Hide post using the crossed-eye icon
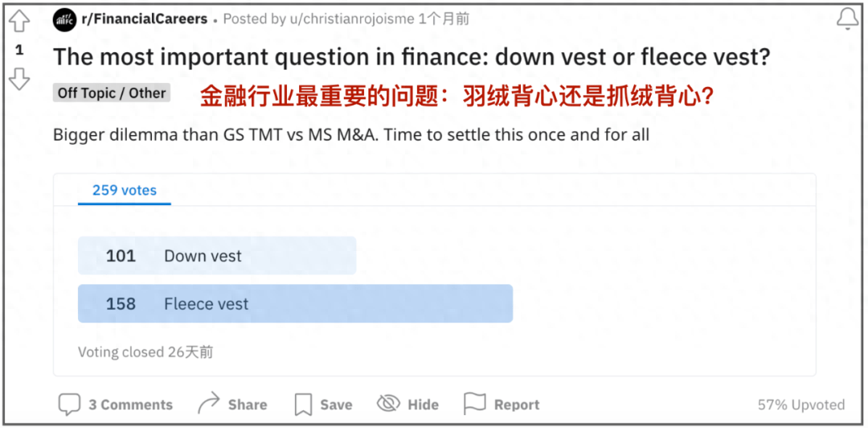 tap(389, 404)
